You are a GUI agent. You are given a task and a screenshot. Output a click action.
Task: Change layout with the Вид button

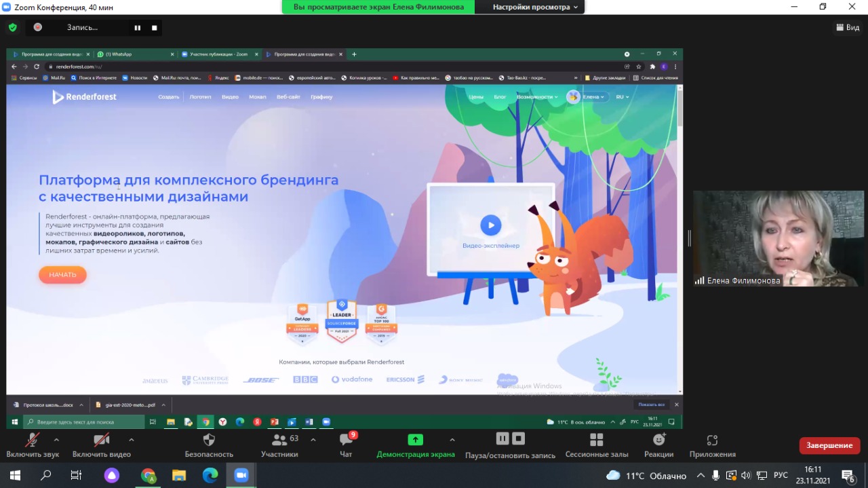[x=847, y=28]
